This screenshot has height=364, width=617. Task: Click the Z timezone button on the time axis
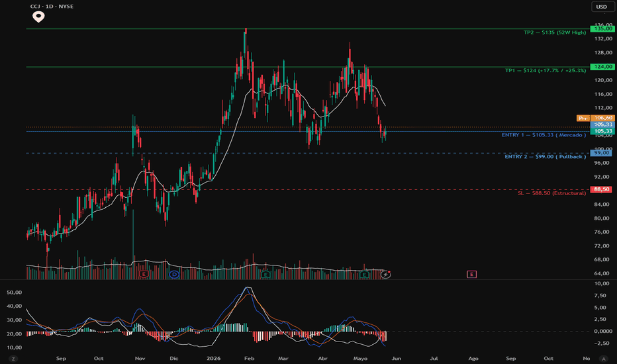13,359
